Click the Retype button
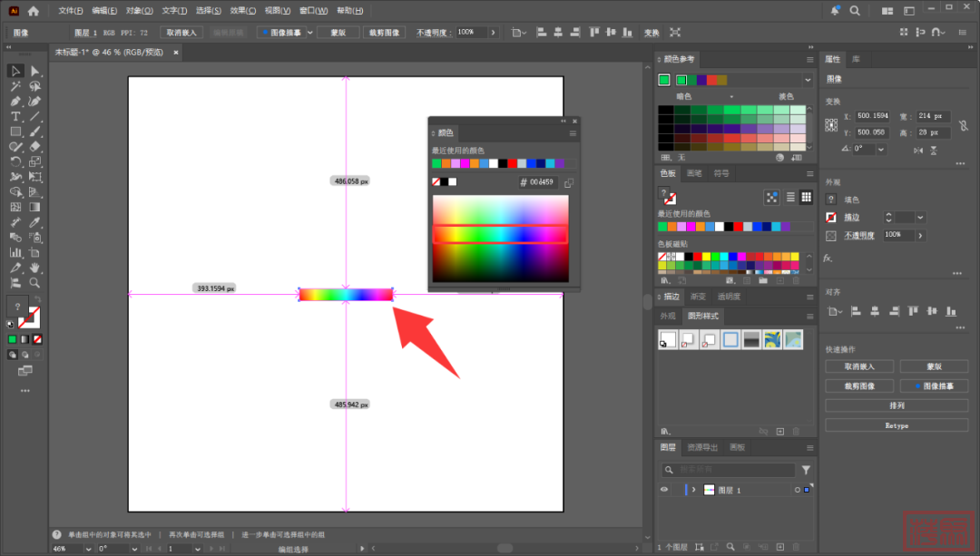The width and height of the screenshot is (980, 556). click(x=896, y=425)
